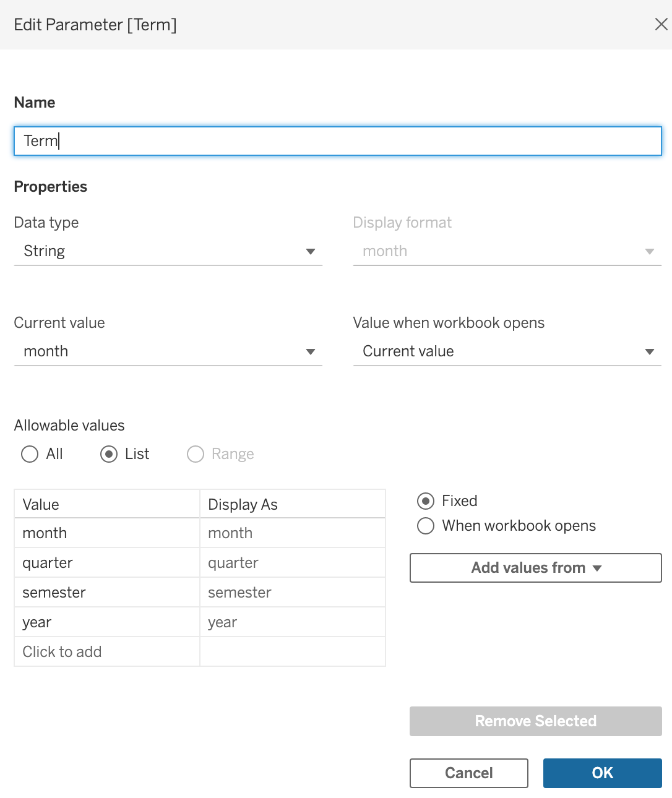Click the Cancel button
The width and height of the screenshot is (672, 798).
pyautogui.click(x=469, y=773)
